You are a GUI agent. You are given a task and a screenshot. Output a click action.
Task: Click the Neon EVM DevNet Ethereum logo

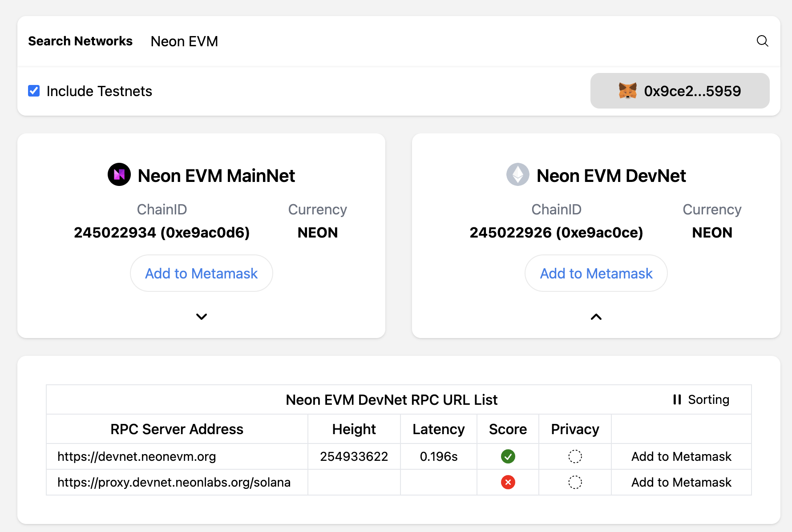[518, 174]
